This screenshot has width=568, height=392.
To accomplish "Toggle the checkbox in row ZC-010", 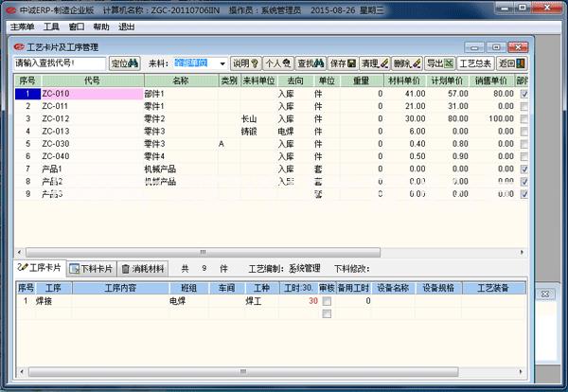I will pyautogui.click(x=524, y=94).
